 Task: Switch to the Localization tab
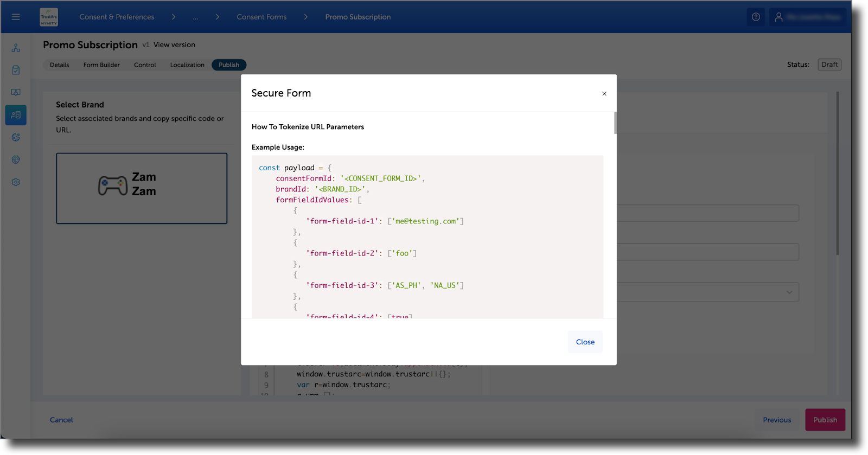187,65
